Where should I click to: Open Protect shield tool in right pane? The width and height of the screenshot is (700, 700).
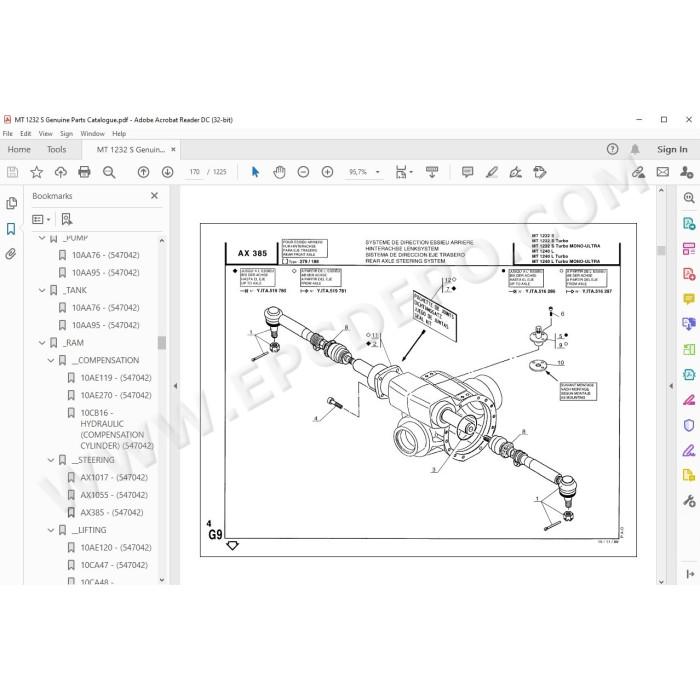[689, 425]
